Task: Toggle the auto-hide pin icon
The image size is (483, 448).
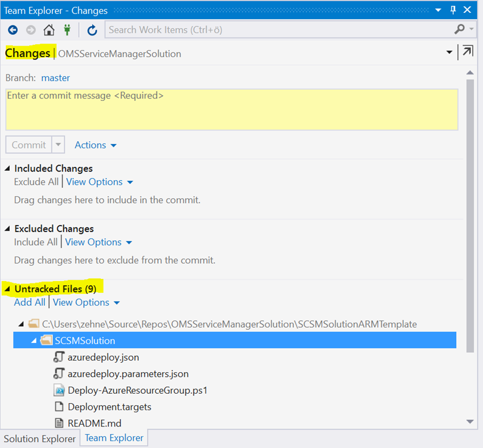Action: tap(453, 10)
